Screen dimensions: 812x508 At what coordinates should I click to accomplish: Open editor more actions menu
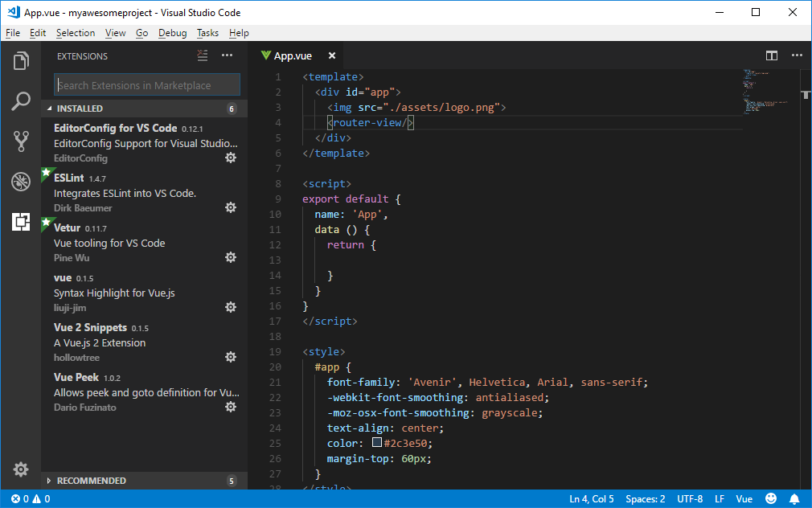(797, 55)
